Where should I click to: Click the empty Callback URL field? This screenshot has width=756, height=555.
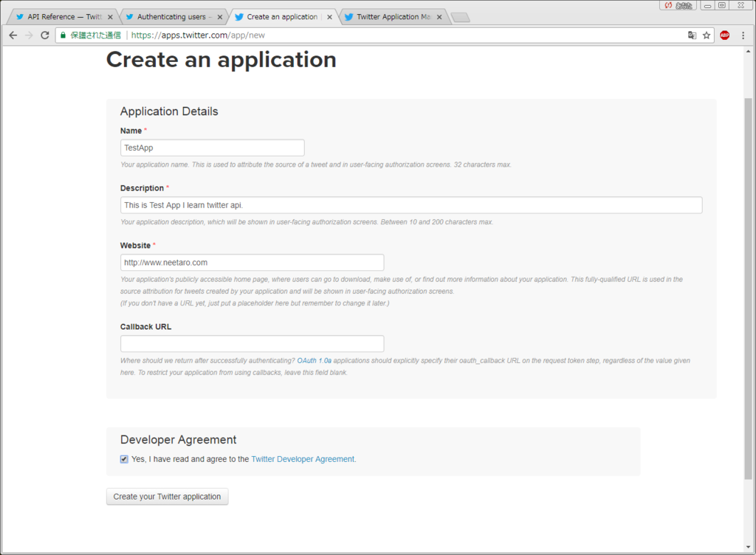coord(252,344)
